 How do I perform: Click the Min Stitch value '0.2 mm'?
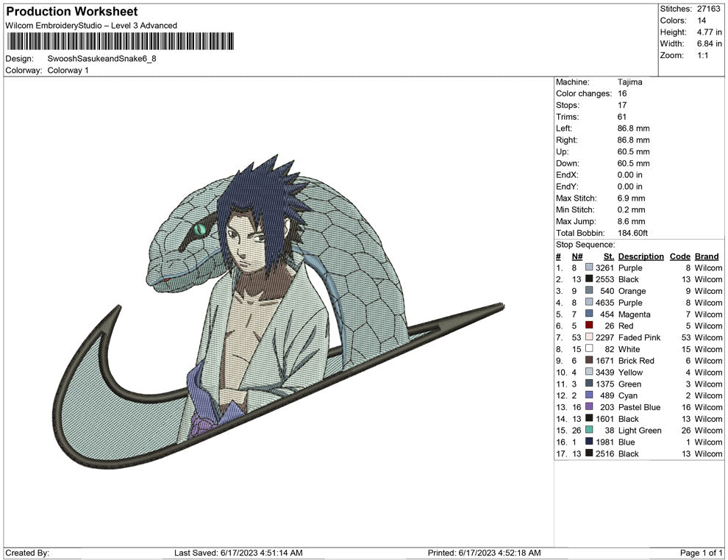point(631,209)
